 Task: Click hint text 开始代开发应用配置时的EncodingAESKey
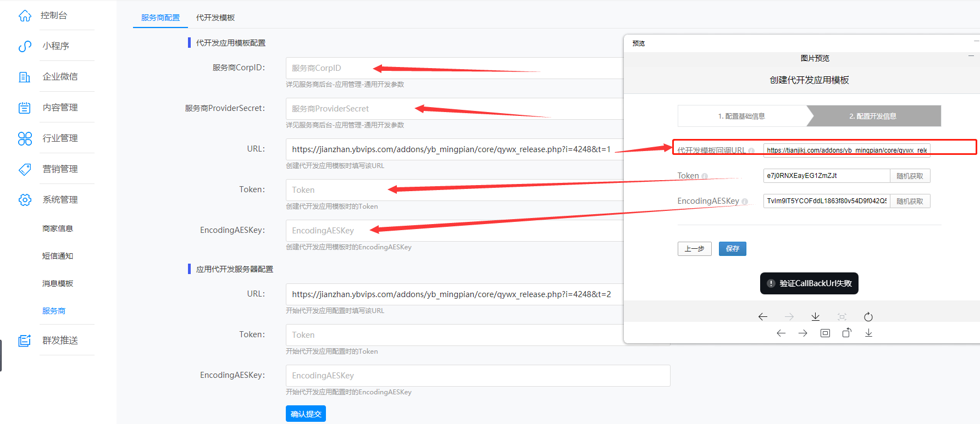[348, 392]
